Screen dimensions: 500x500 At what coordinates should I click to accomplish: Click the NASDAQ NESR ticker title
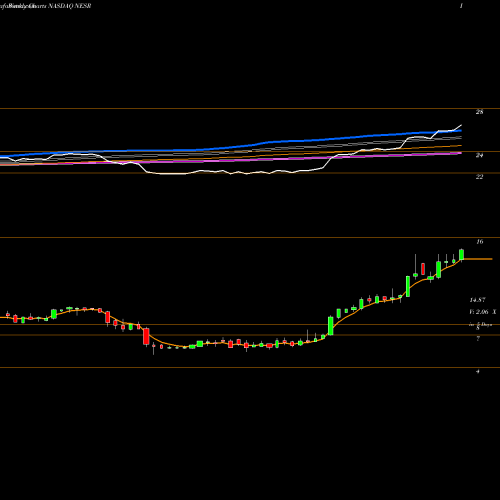[x=70, y=6]
